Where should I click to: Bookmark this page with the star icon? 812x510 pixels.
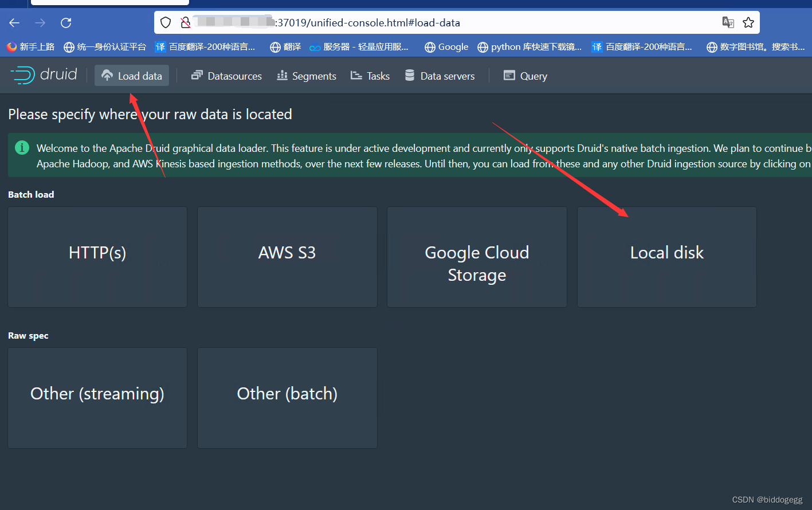point(748,22)
